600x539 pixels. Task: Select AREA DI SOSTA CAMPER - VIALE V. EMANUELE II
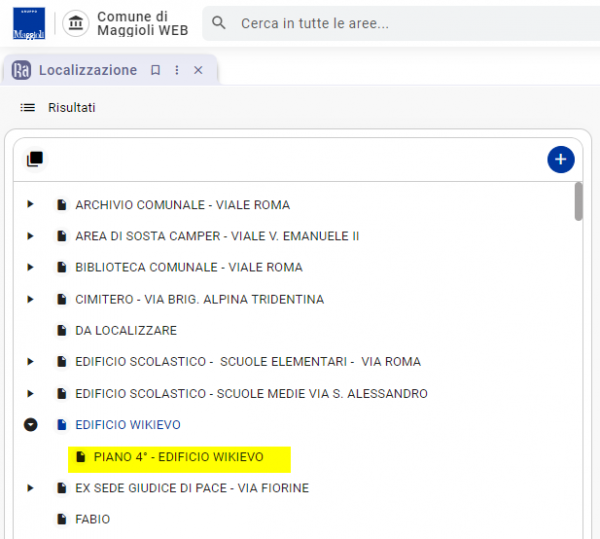coord(217,236)
